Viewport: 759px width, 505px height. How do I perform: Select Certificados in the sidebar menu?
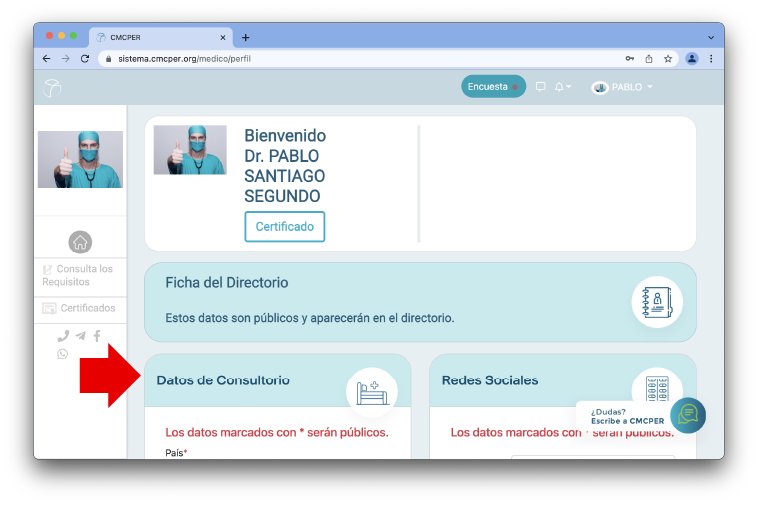pyautogui.click(x=79, y=308)
